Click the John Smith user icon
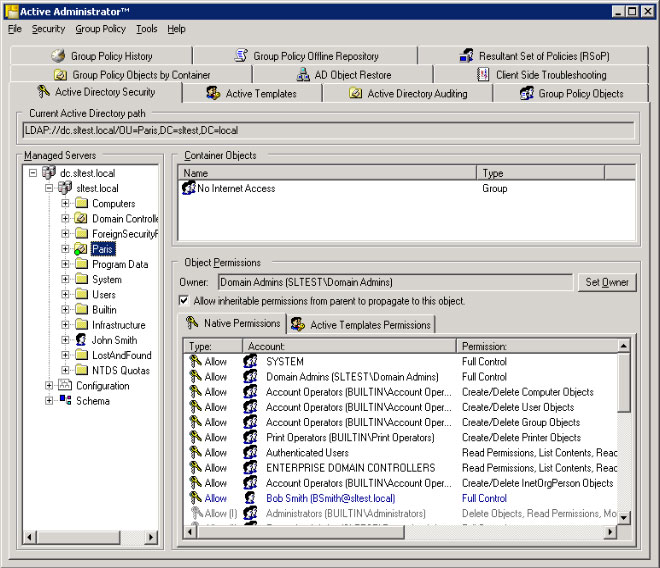 point(81,340)
